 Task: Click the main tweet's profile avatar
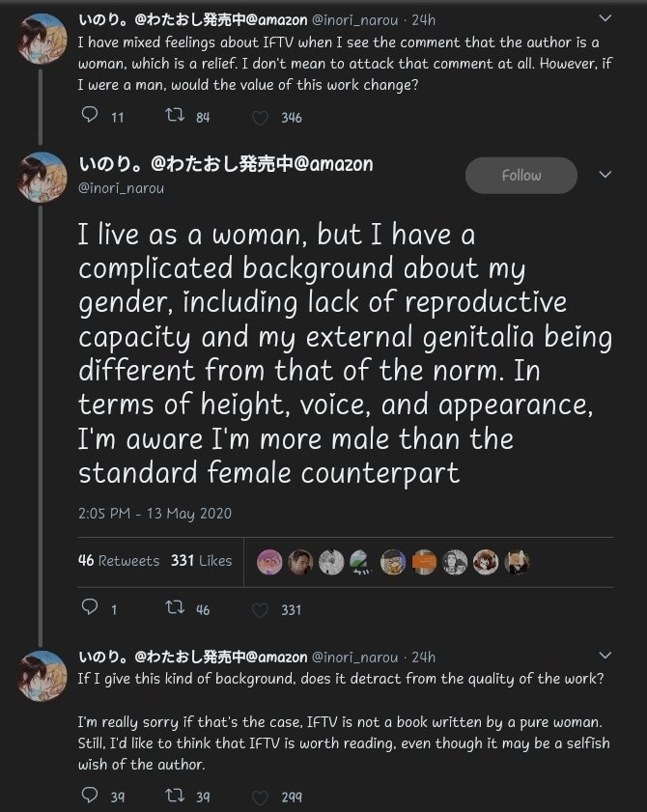42,178
